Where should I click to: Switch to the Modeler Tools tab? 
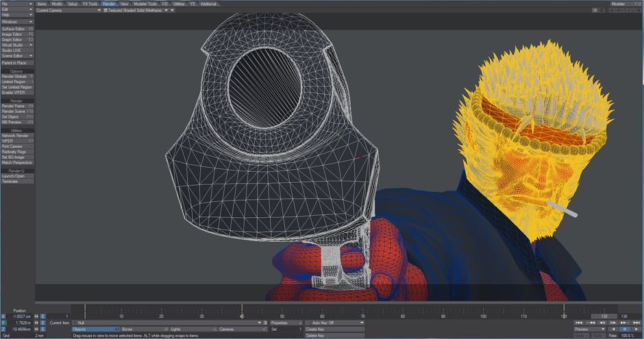(x=145, y=3)
